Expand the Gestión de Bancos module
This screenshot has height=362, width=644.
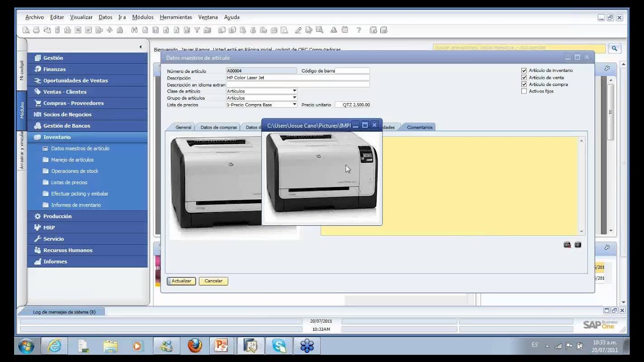tap(88, 126)
